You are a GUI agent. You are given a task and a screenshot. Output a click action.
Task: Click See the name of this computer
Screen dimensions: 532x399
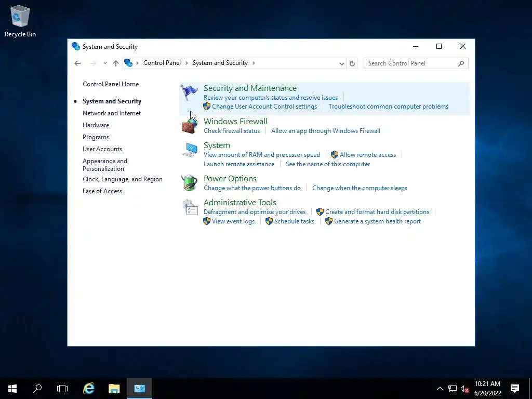[x=328, y=164]
